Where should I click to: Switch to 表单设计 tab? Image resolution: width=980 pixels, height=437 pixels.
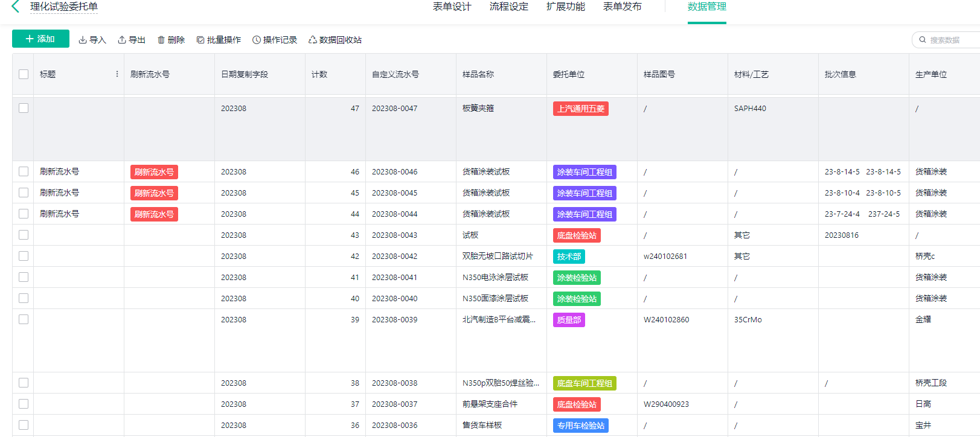tap(452, 7)
